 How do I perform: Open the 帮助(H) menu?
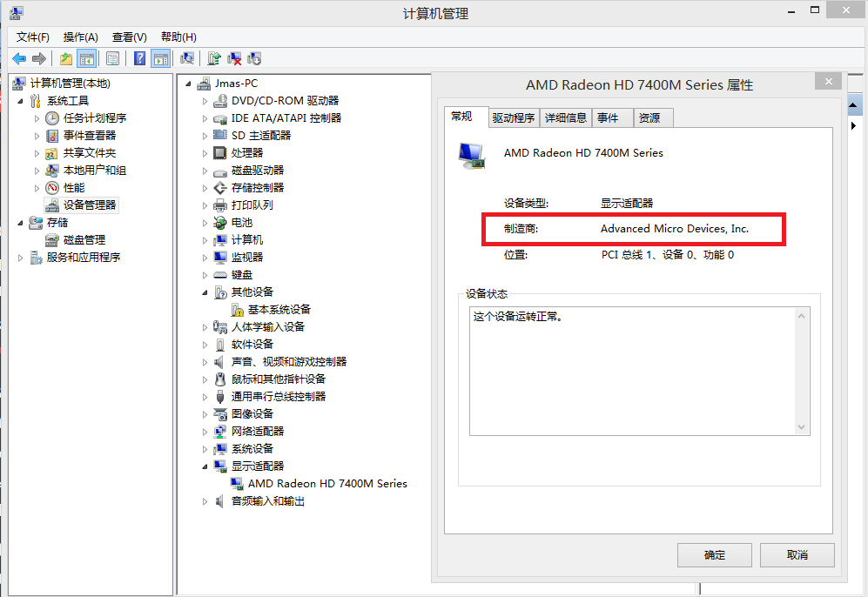click(x=178, y=37)
